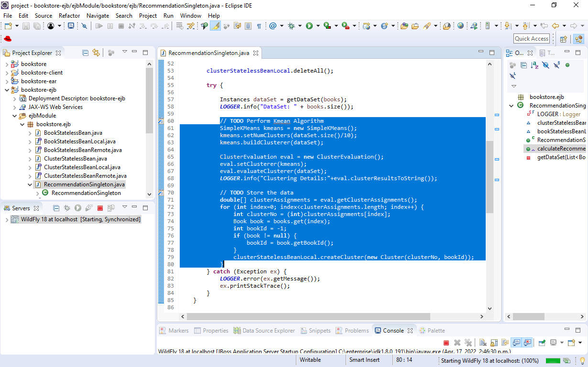Toggle Show Whitespace Characters pilcrow icon
588x367 pixels.
tap(259, 26)
